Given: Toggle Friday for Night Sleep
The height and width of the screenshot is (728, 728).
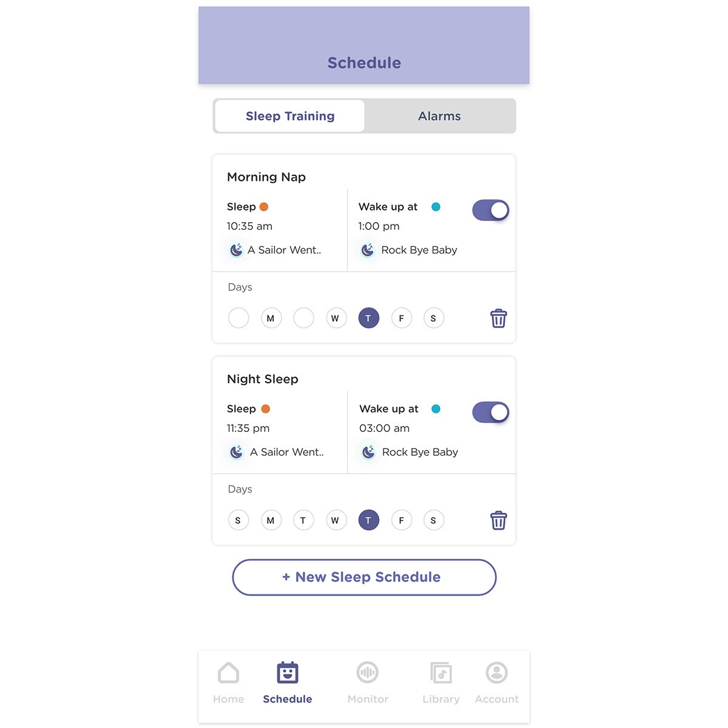Looking at the screenshot, I should 401,521.
